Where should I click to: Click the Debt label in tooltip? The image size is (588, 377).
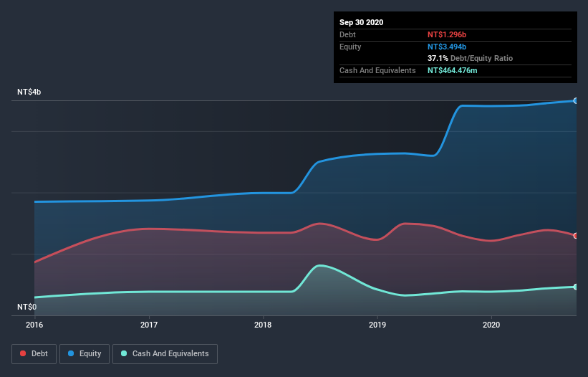point(347,34)
